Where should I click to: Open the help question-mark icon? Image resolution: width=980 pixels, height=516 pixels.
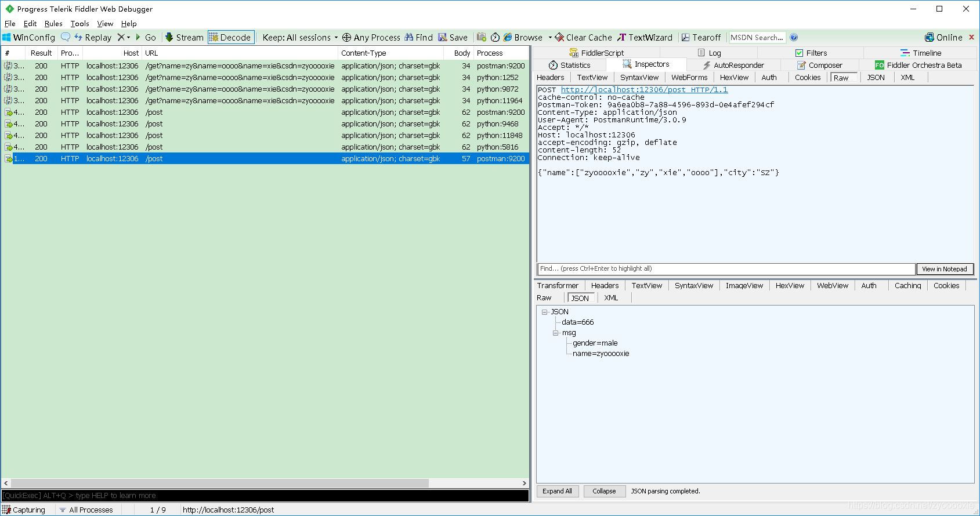click(794, 37)
